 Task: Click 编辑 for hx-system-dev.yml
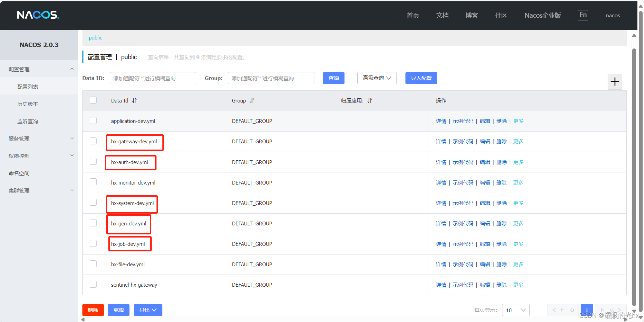tap(485, 203)
